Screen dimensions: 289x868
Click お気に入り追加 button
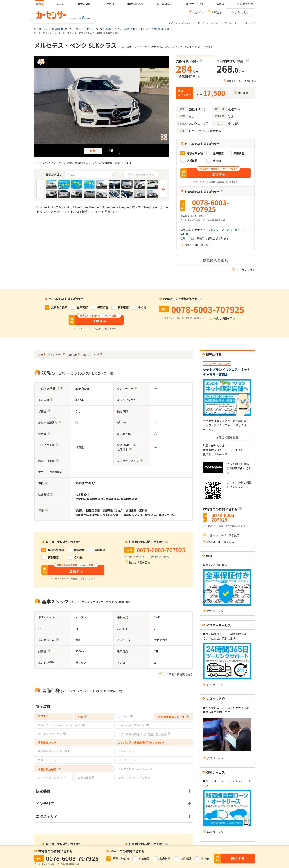coord(215,260)
